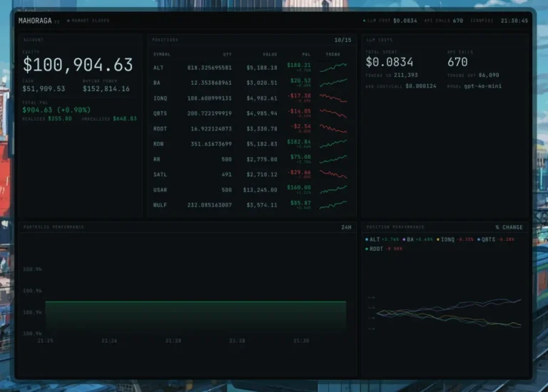Click the 10/15 positions count
The width and height of the screenshot is (548, 392).
342,40
